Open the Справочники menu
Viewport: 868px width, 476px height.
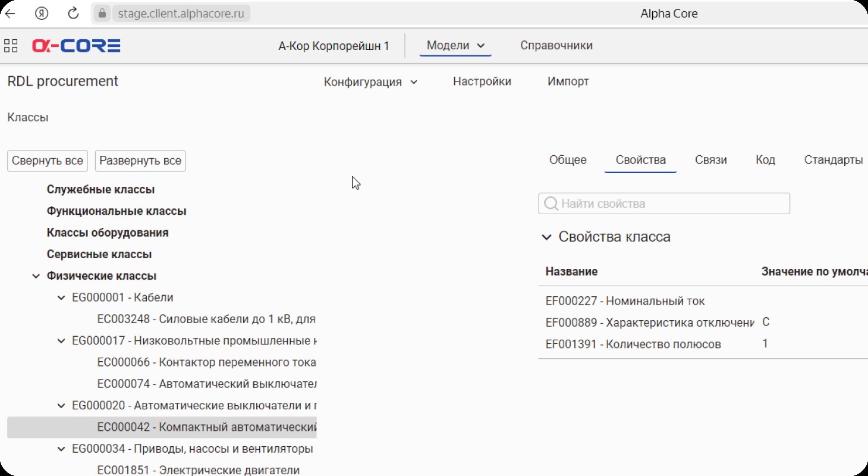click(556, 45)
